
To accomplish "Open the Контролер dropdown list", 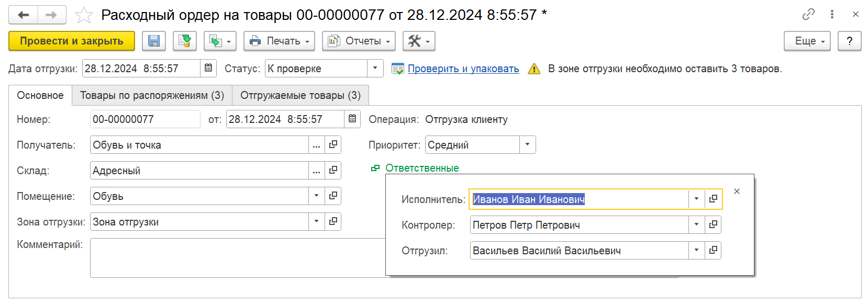I will pos(696,225).
